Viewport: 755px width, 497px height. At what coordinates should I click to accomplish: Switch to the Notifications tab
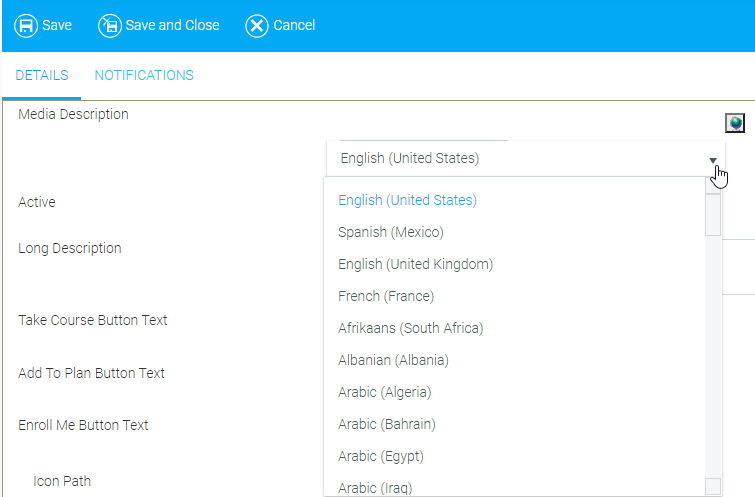144,75
